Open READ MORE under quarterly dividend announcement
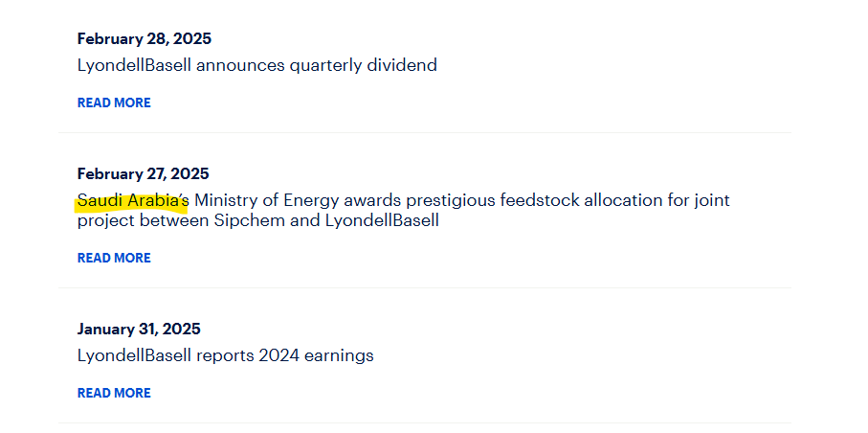868x433 pixels. pyautogui.click(x=114, y=103)
